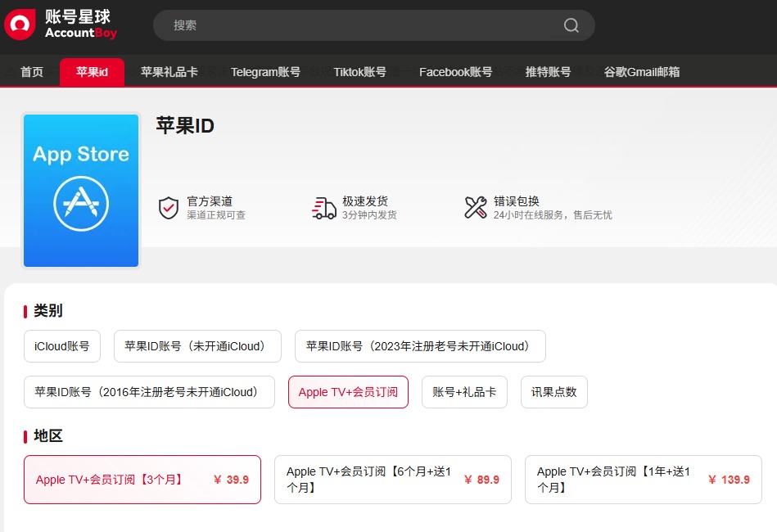Select the 2023年注册老号未开通iCloud category
The image size is (777, 532).
point(420,346)
